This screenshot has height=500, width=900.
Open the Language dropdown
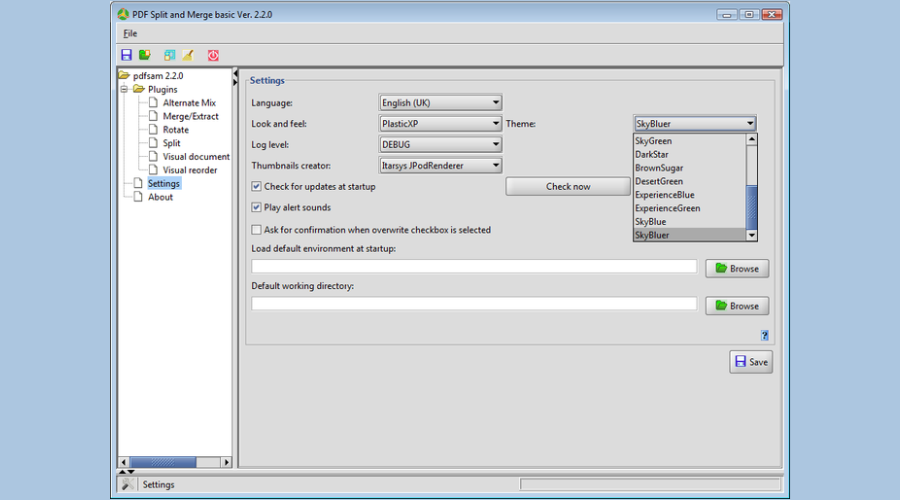click(440, 103)
